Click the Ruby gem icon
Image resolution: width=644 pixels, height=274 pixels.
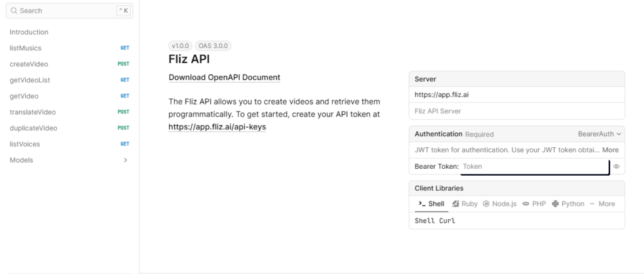click(x=455, y=203)
